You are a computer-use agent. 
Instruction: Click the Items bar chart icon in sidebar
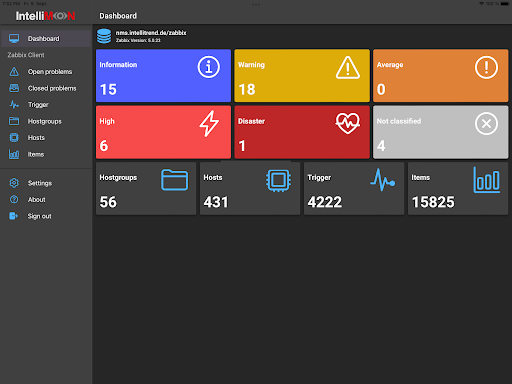pyautogui.click(x=14, y=154)
